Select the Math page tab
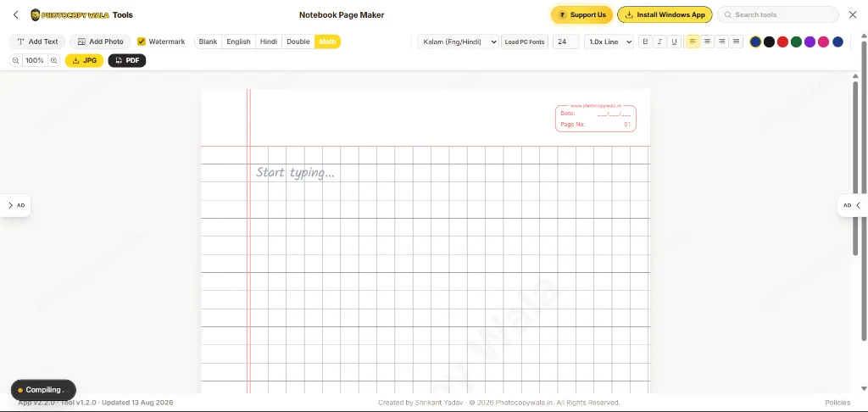Viewport: 868px width, 412px height. [328, 42]
